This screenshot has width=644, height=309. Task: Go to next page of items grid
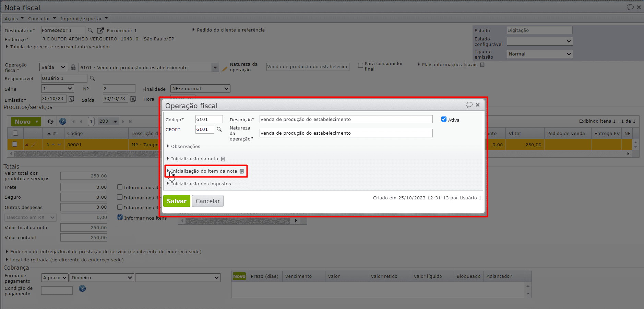(123, 121)
